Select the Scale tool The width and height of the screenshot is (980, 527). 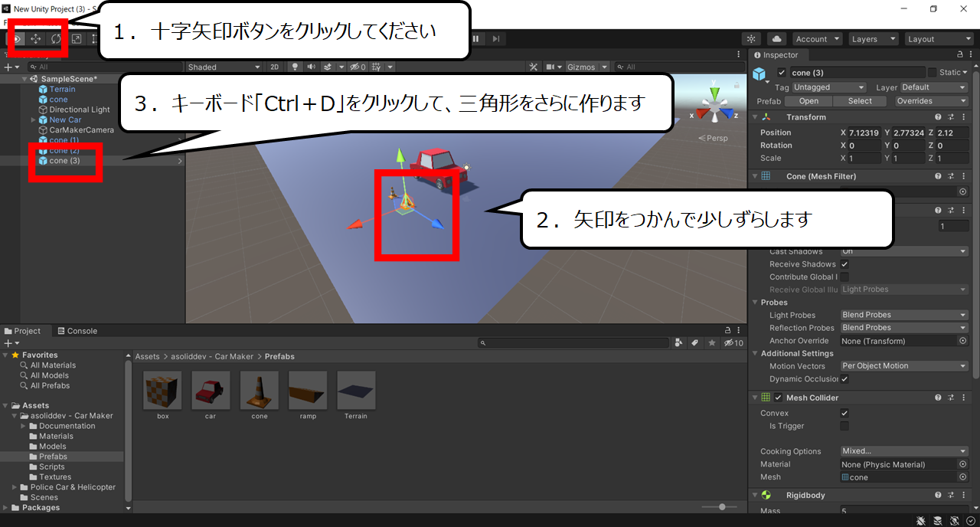pos(77,39)
